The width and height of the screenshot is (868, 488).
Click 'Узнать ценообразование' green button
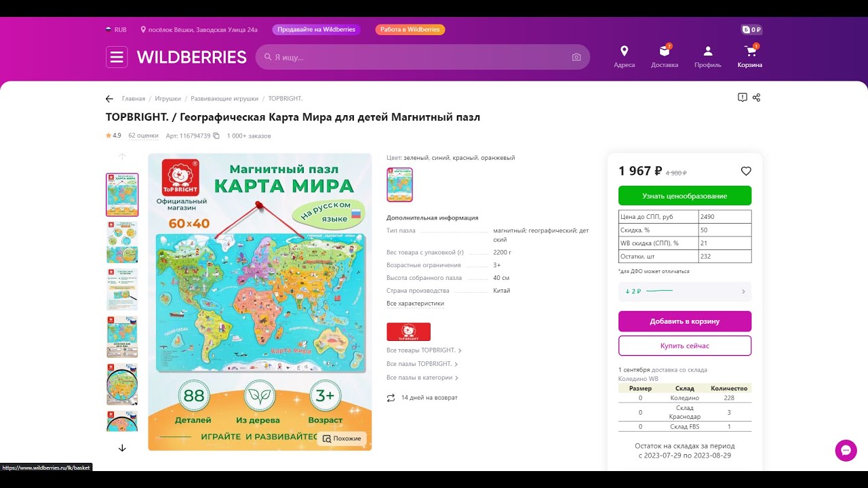click(685, 196)
